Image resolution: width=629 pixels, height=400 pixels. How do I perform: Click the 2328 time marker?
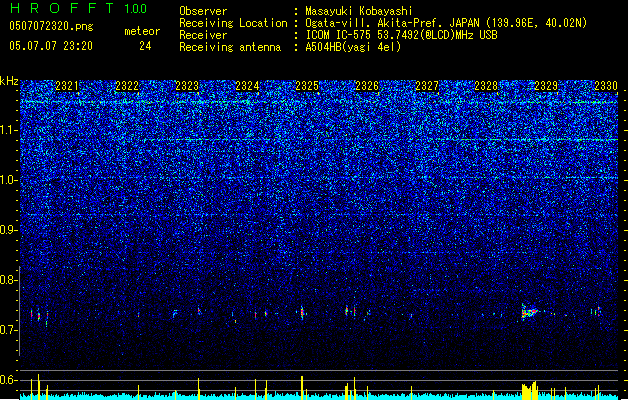point(486,86)
